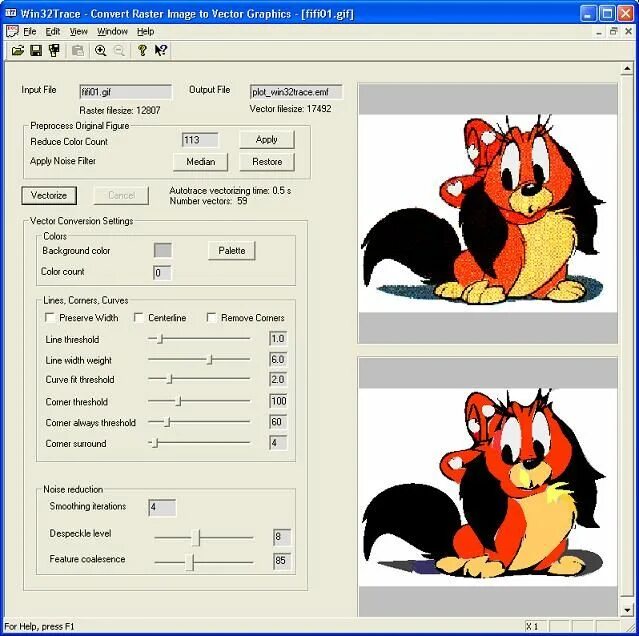Click the Corner always threshold value 60
Screen dimensions: 639x636
click(x=278, y=422)
